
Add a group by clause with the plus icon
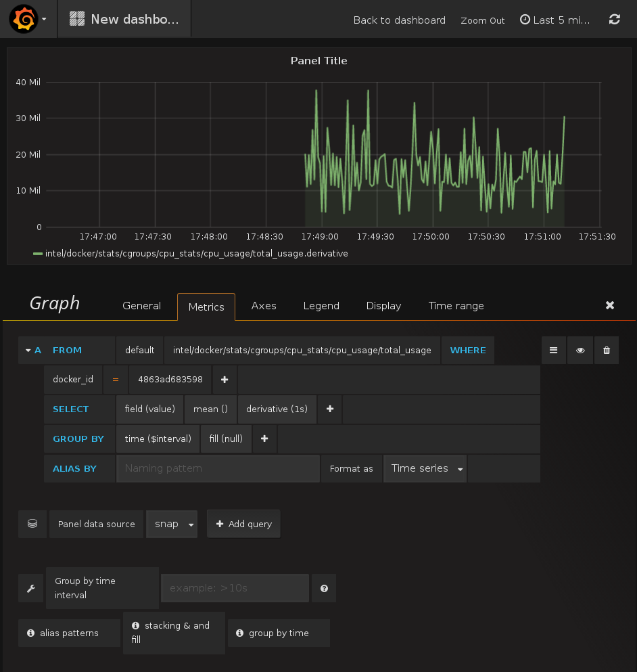(x=264, y=439)
